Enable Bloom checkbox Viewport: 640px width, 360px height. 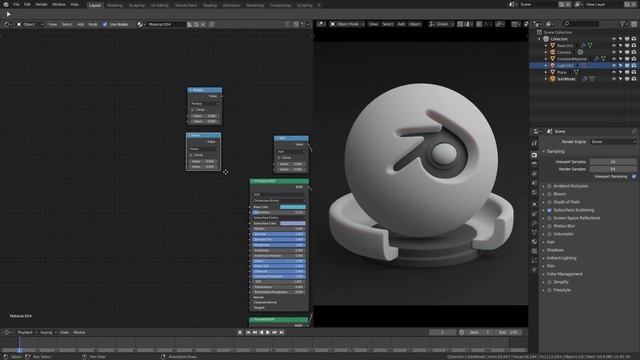pyautogui.click(x=549, y=194)
